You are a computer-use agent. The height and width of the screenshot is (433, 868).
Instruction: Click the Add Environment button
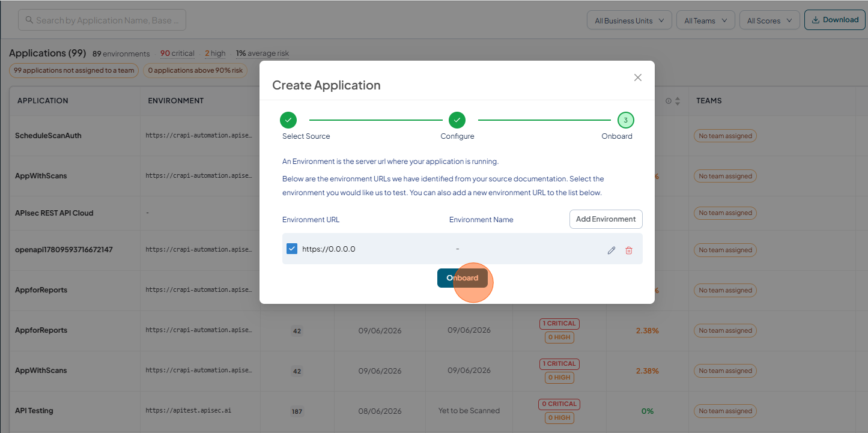605,219
